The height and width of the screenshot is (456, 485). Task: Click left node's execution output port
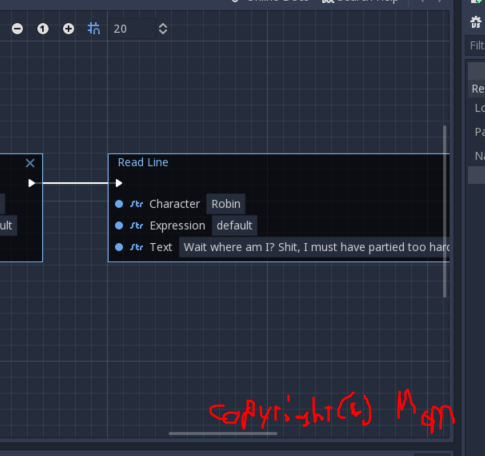coord(31,183)
